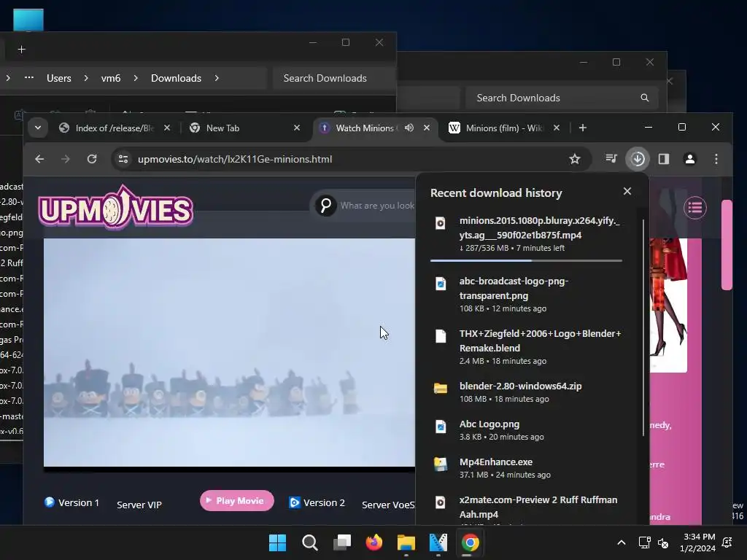
Task: Open Mp4Enhance.exe download entry
Action: coord(526,467)
